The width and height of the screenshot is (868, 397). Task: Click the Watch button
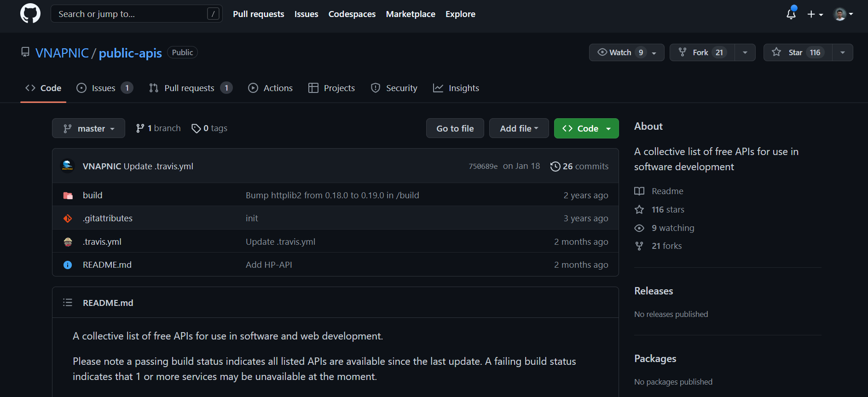[x=626, y=52]
